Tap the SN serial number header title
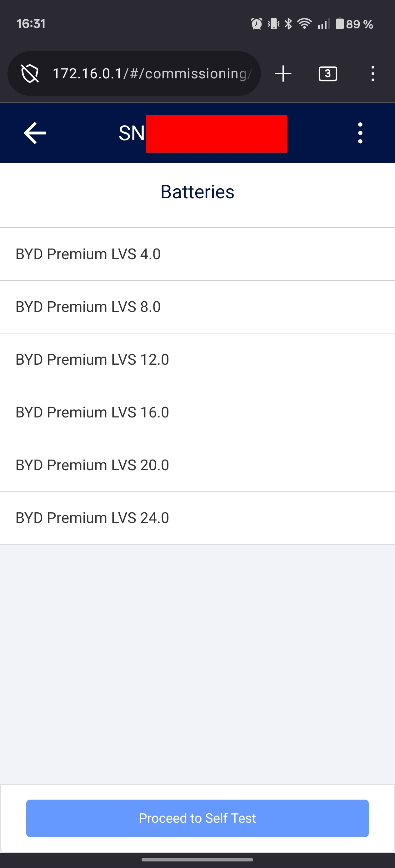Viewport: 395px width, 868px height. [202, 133]
